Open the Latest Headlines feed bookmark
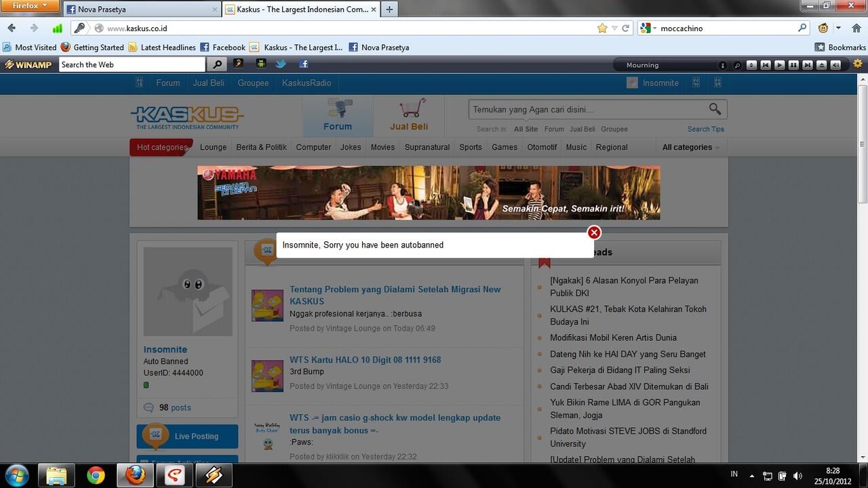 point(161,47)
